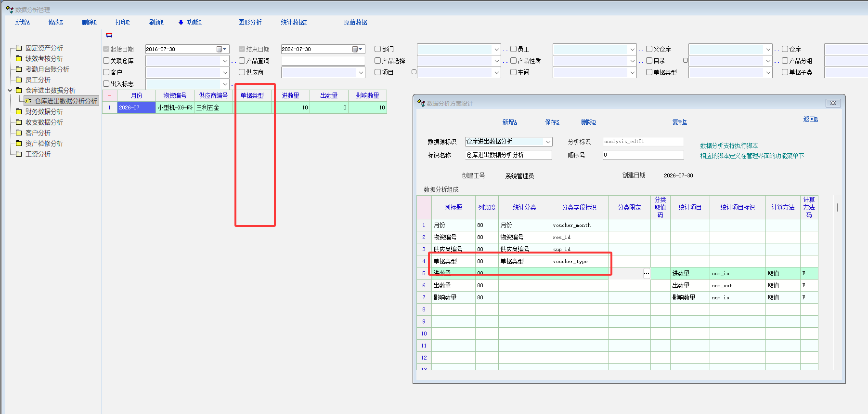Screen dimensions: 868x414
Task: Open the 出入标志 dropdown
Action: [x=225, y=84]
